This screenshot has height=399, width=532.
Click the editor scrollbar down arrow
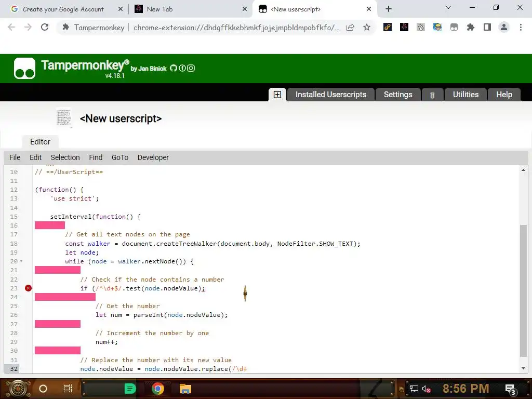pos(523,368)
